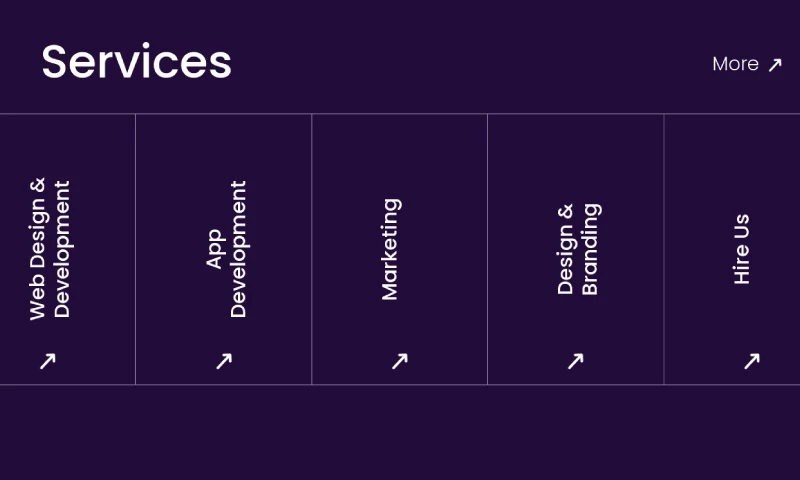Open the App Development text link
Viewport: 800px width, 480px height.
tap(226, 249)
